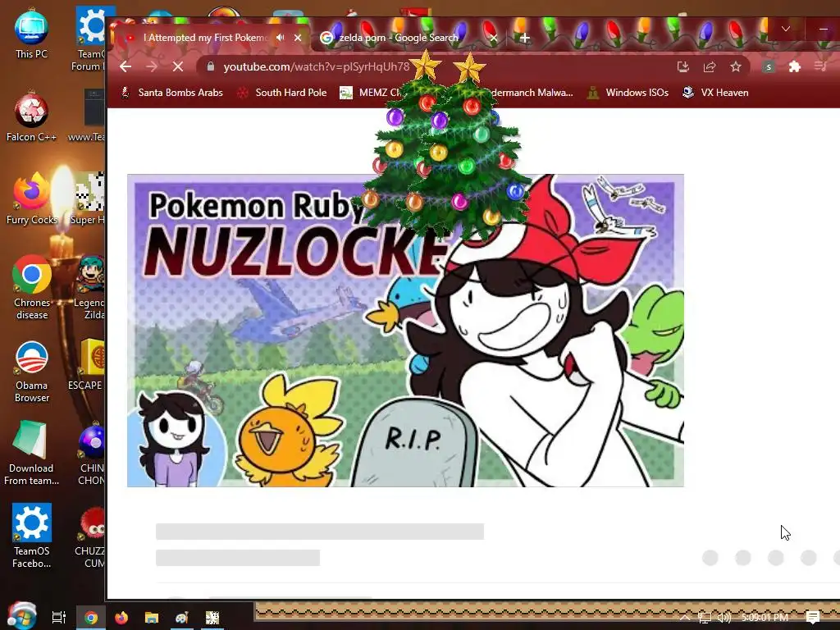Open the network tray icon

(x=705, y=618)
